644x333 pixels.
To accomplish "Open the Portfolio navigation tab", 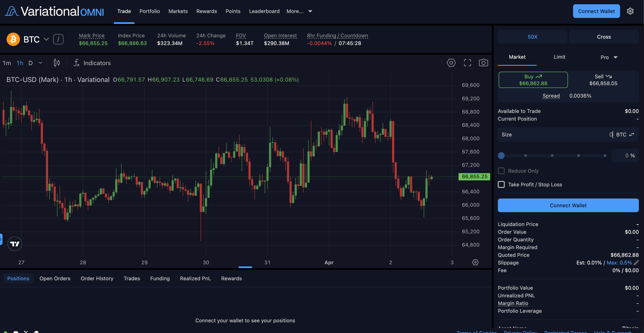I will tap(150, 11).
